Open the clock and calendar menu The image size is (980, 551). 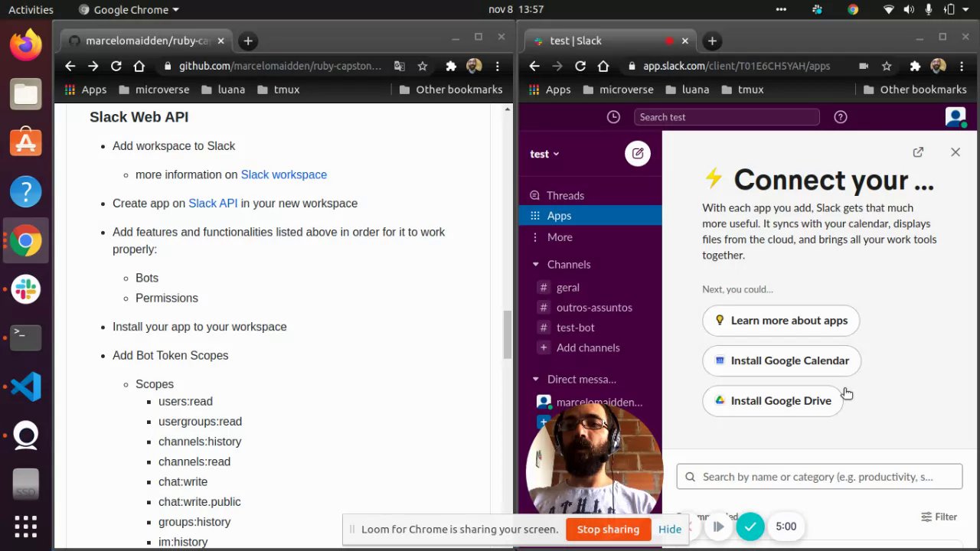516,10
